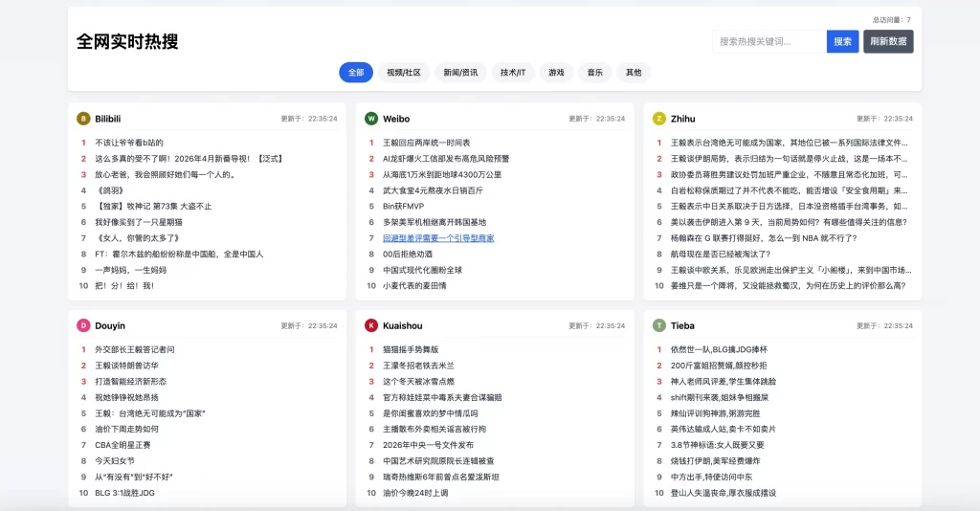This screenshot has height=511, width=980.
Task: Open Weibo item 中国式现代化圈粉全球
Action: [422, 270]
